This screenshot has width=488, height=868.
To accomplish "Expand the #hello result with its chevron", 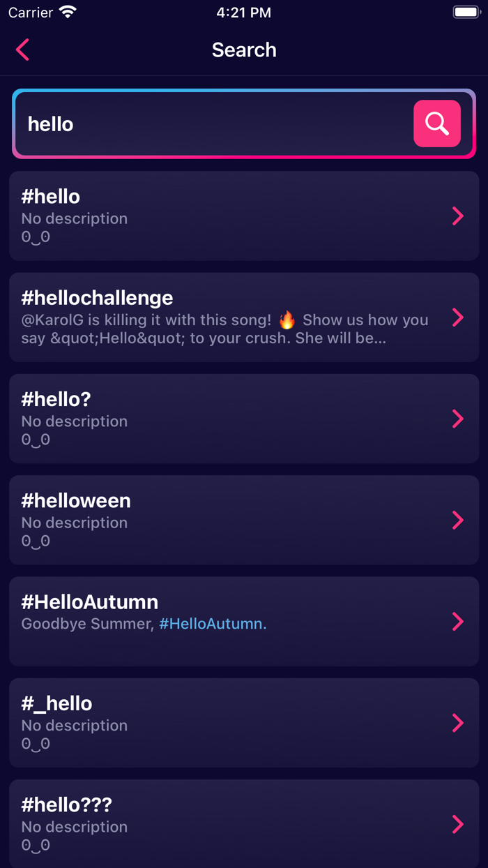I will pyautogui.click(x=458, y=216).
